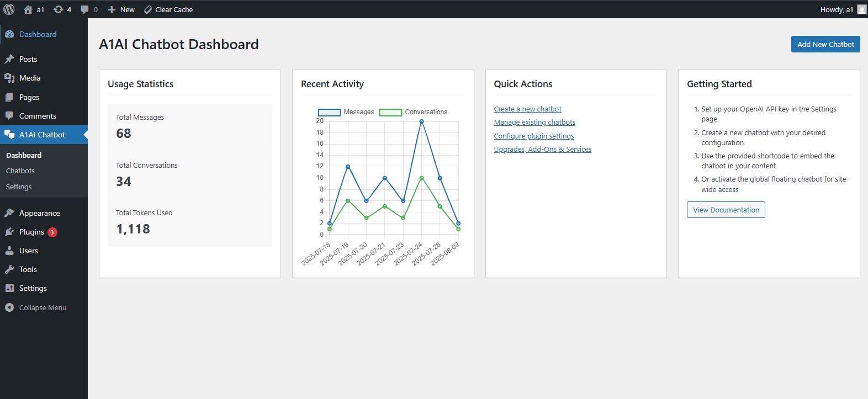This screenshot has height=399, width=868.
Task: Select Chatbots submenu item
Action: [x=20, y=171]
